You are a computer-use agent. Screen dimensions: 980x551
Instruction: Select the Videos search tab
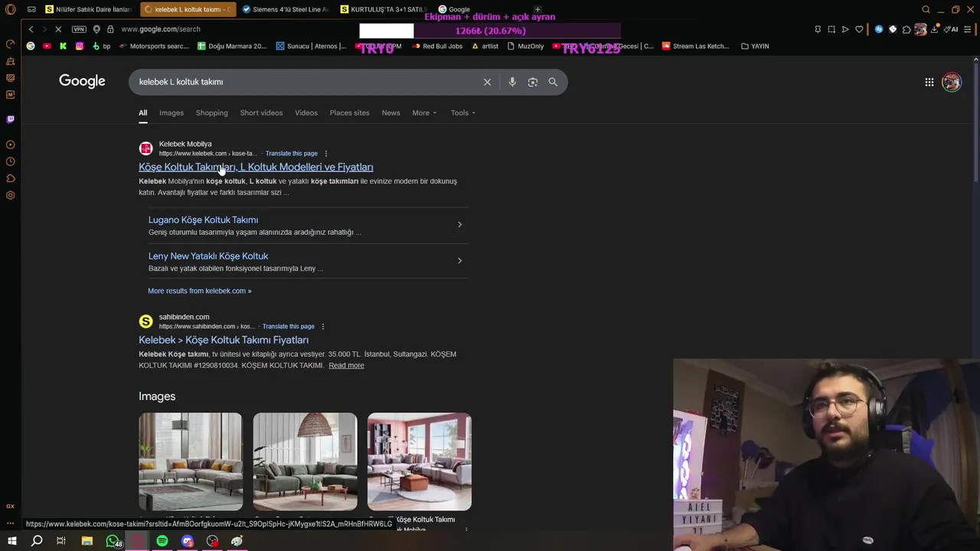306,112
